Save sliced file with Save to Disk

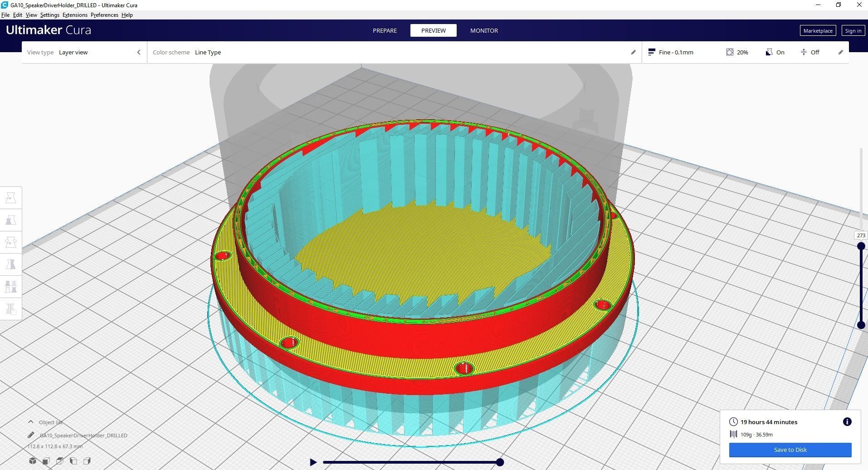pyautogui.click(x=790, y=450)
